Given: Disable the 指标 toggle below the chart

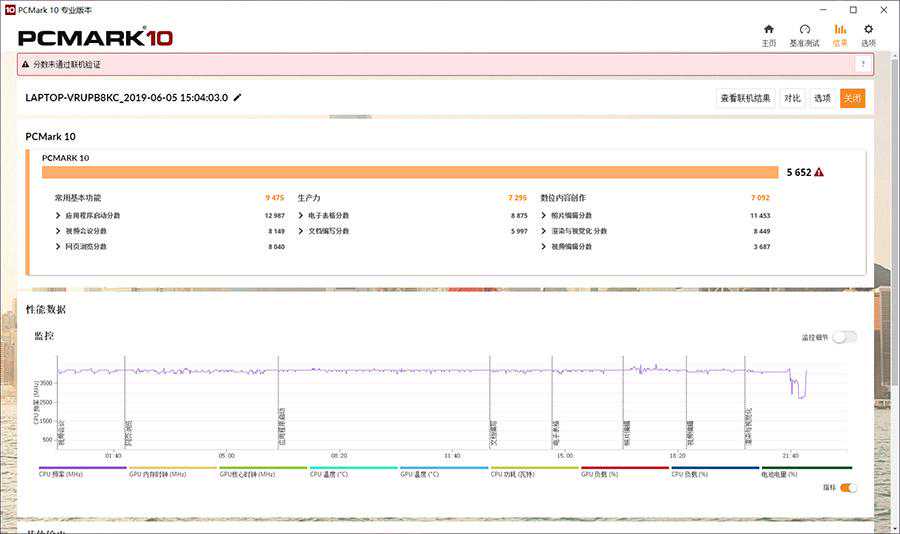Looking at the screenshot, I should (x=848, y=488).
